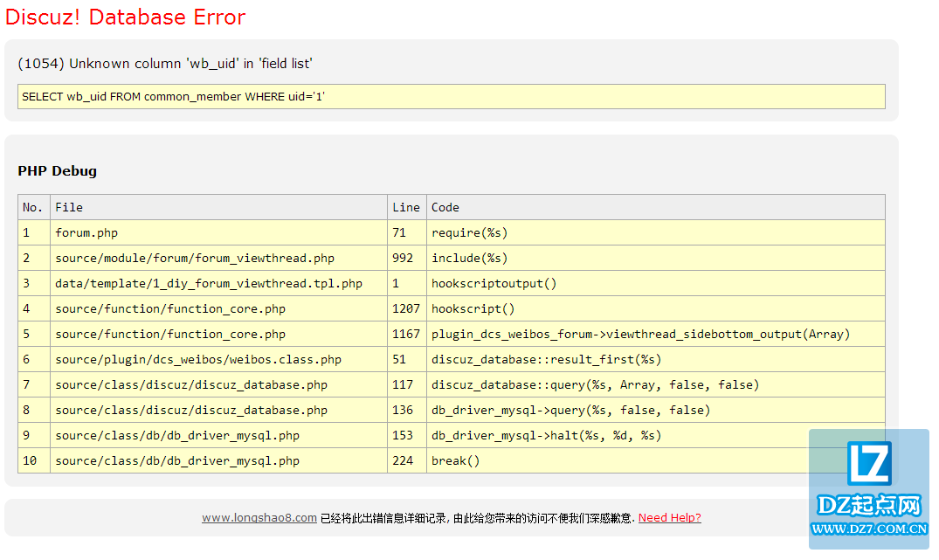
Task: Click the hookscriptoutput() code cell
Action: click(x=656, y=283)
